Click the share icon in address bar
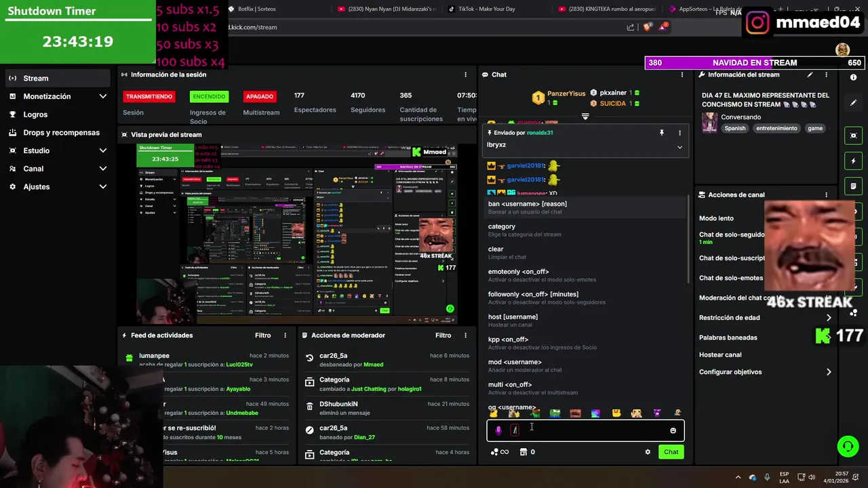The width and height of the screenshot is (868, 488). point(630,27)
